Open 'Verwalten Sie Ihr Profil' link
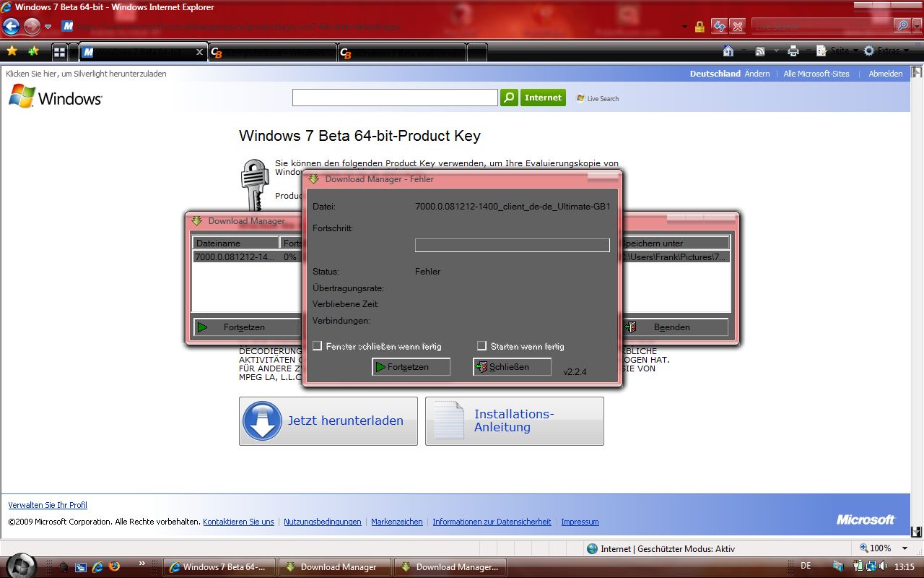 tap(48, 505)
